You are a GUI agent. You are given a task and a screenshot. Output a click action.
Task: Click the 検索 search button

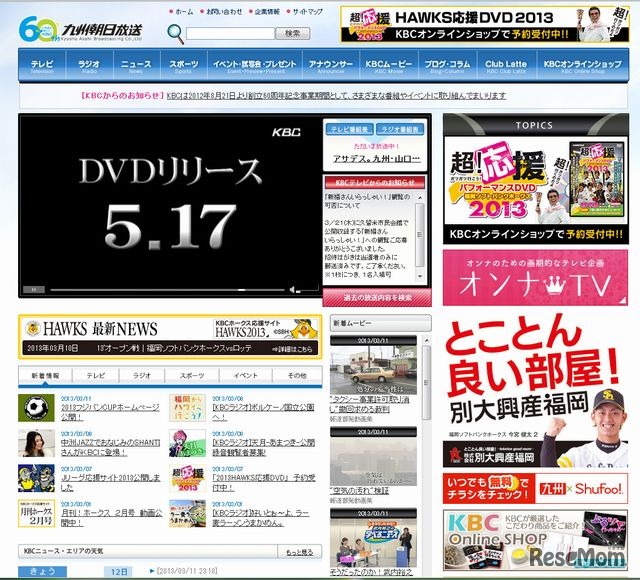click(292, 33)
